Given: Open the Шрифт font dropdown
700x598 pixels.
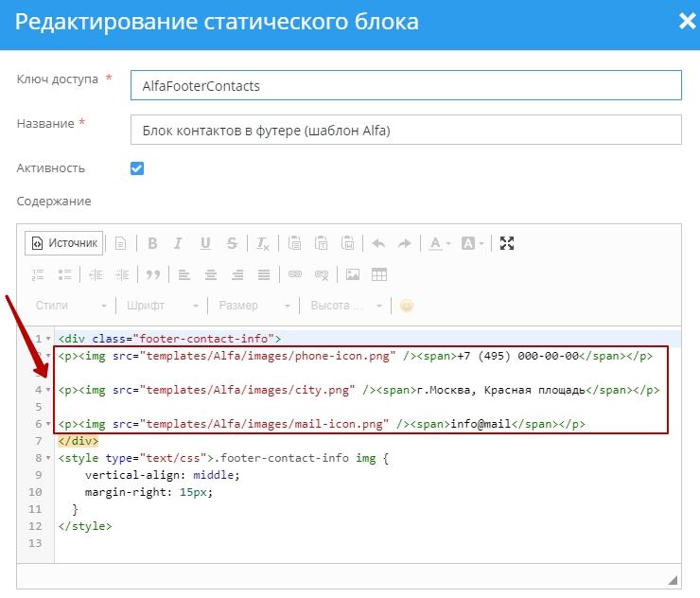Looking at the screenshot, I should point(161,306).
